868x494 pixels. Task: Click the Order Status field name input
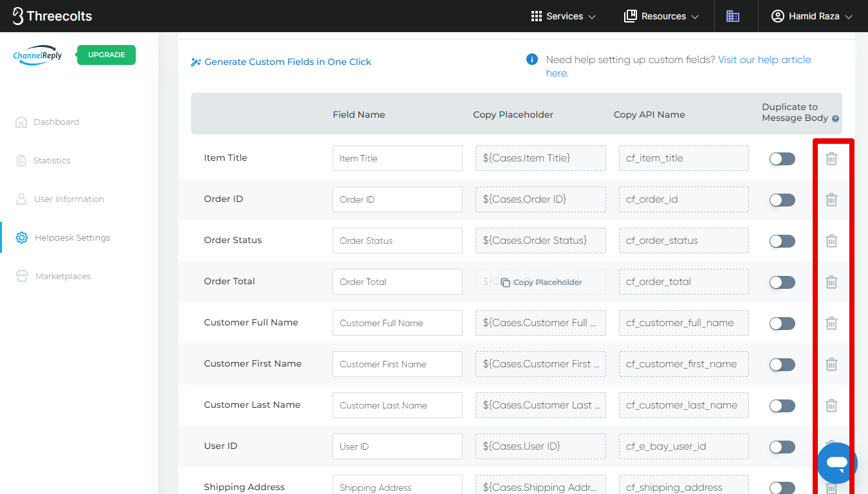coord(398,241)
